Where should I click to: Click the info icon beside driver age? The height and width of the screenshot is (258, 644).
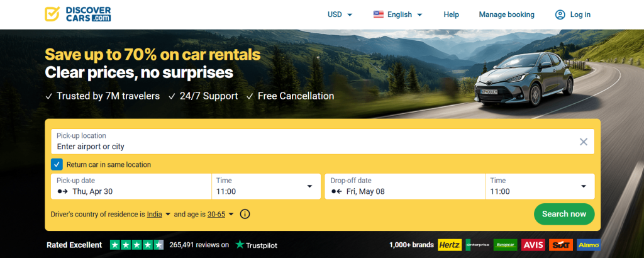coord(245,214)
